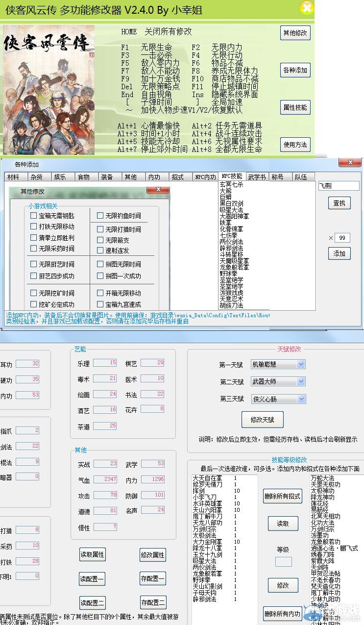Focus the search field containing 飞燕
This screenshot has width=364, height=625.
pos(339,186)
